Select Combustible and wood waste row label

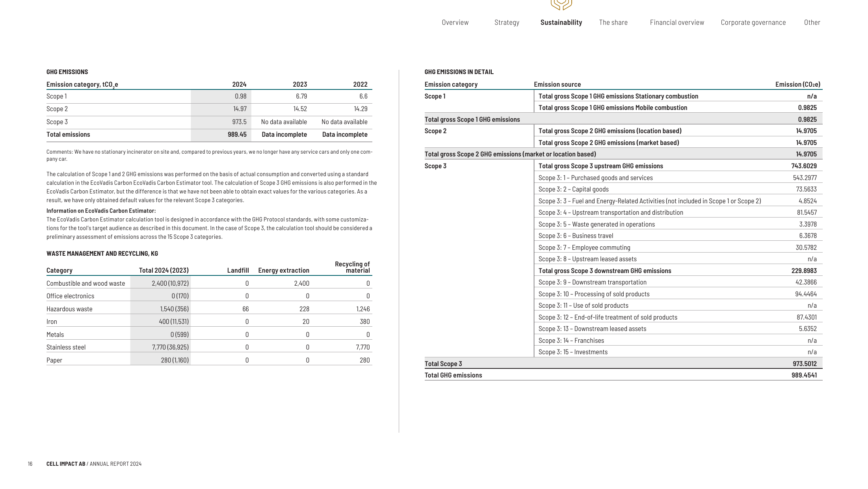(x=85, y=283)
